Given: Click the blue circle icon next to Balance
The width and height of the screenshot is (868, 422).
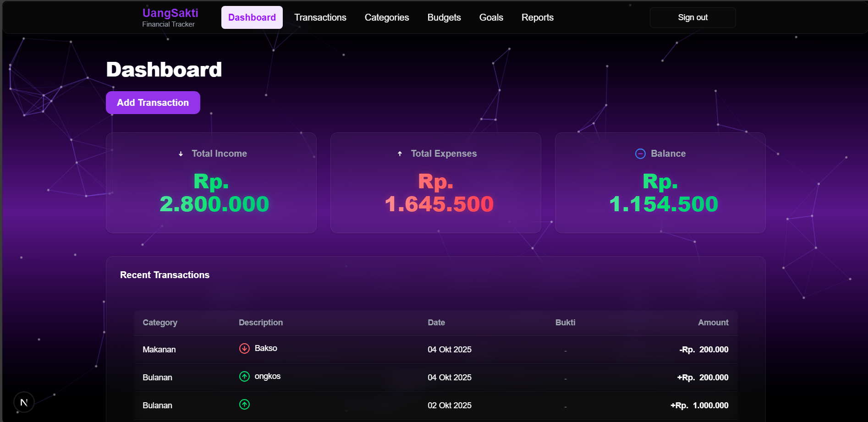Looking at the screenshot, I should click(x=640, y=154).
